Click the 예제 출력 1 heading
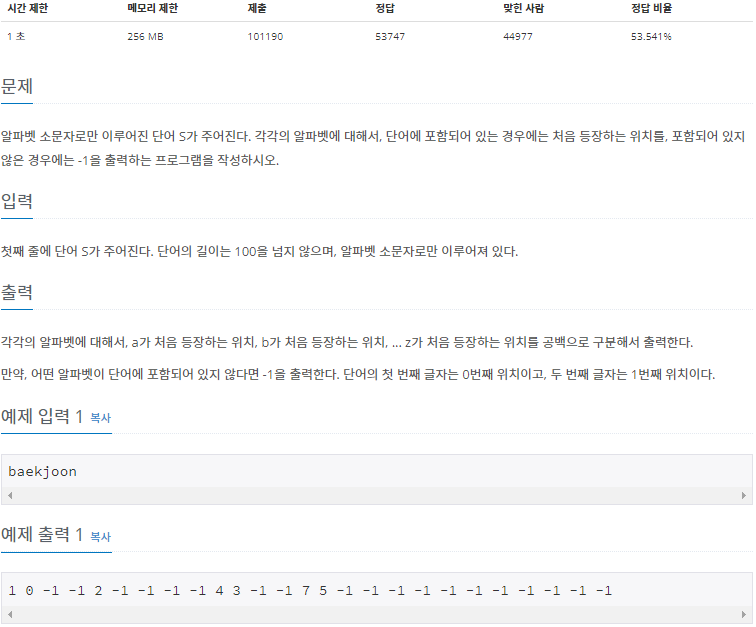This screenshot has height=627, width=756. pyautogui.click(x=42, y=534)
